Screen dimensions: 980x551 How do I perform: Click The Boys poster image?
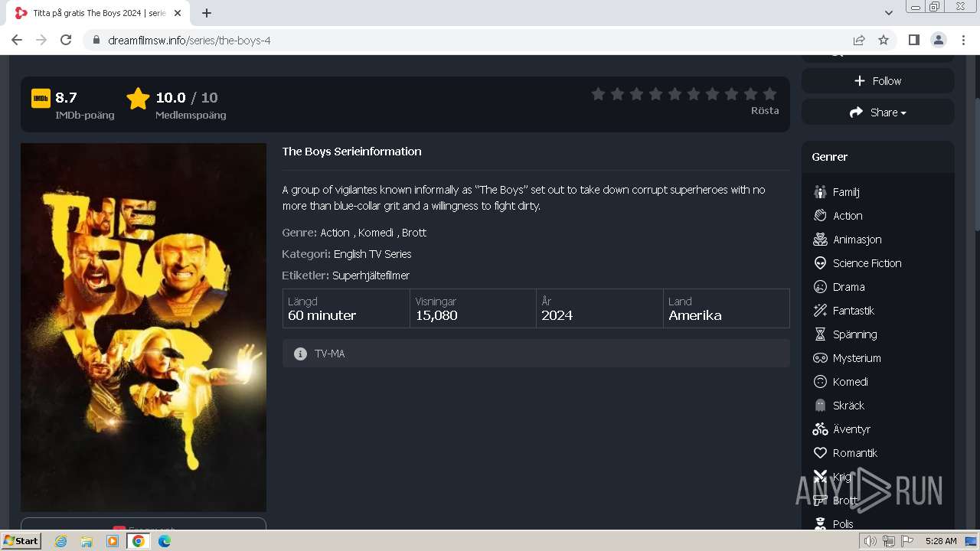point(143,328)
